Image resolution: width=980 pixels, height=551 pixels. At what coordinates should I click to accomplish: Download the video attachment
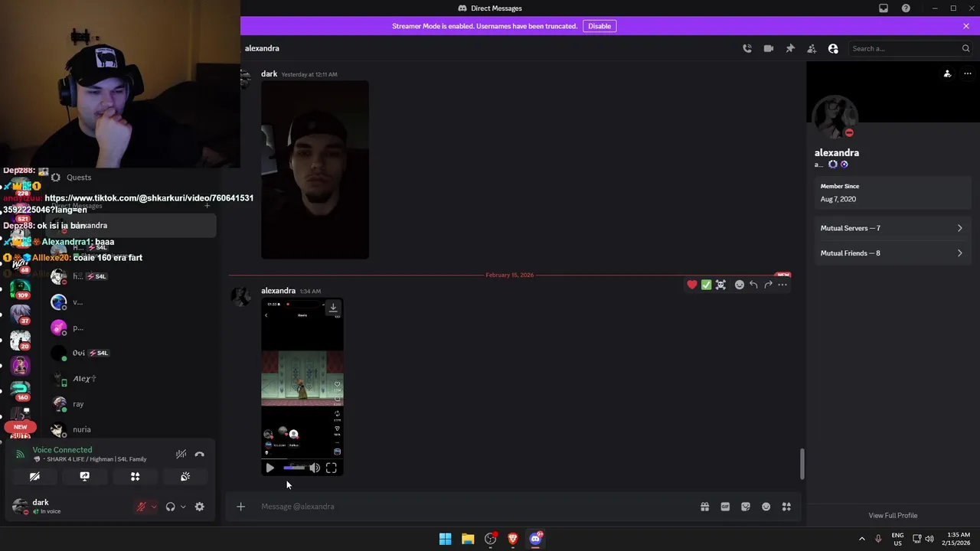pos(333,307)
